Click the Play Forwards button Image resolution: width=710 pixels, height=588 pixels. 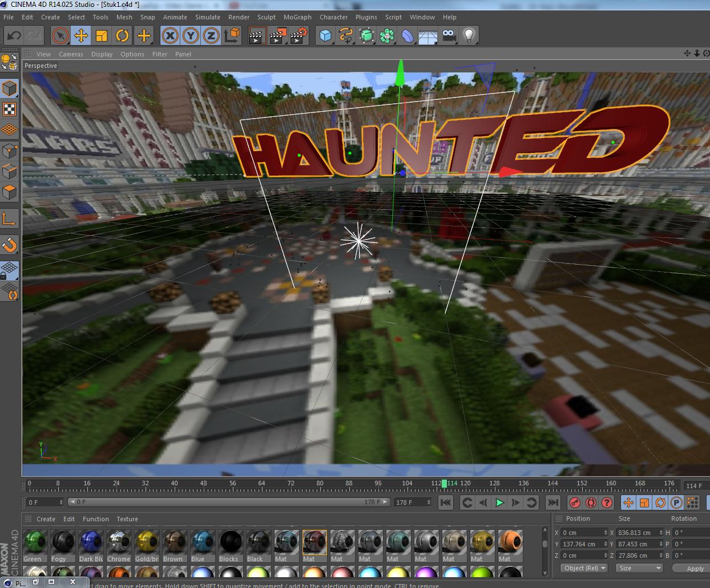pos(499,502)
